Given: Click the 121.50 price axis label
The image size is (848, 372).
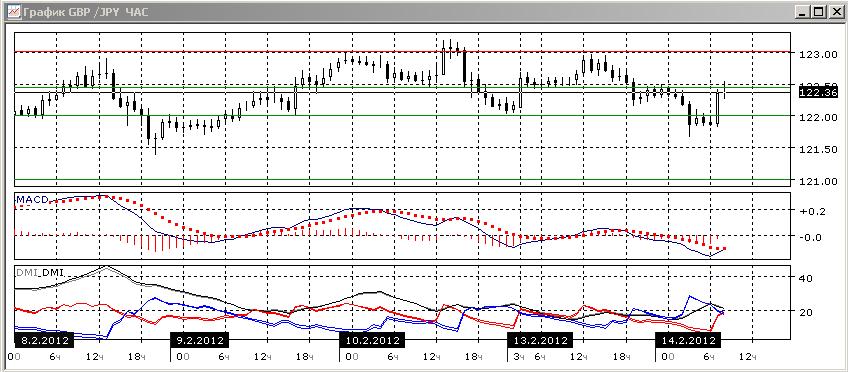Looking at the screenshot, I should [x=817, y=149].
